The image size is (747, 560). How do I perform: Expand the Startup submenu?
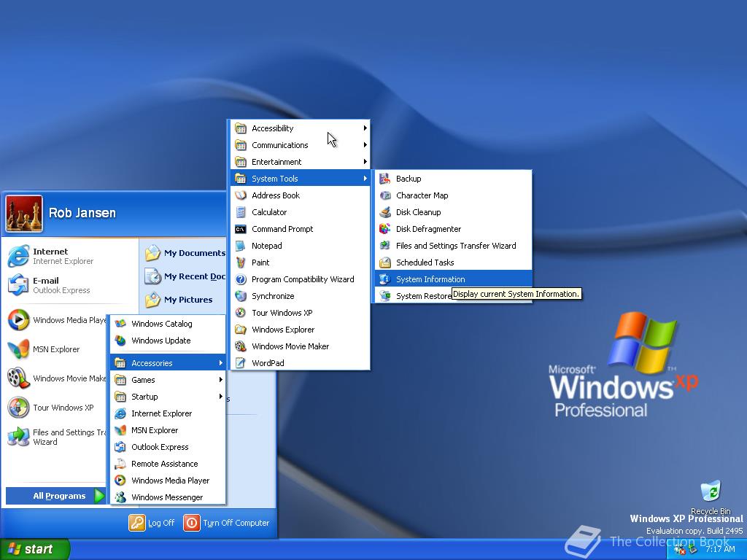168,396
